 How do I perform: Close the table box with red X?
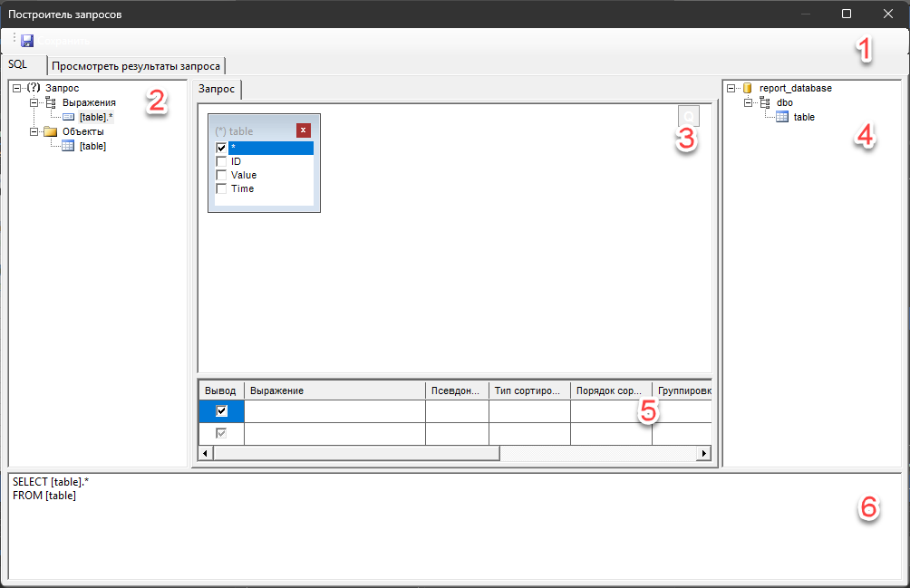[x=303, y=130]
